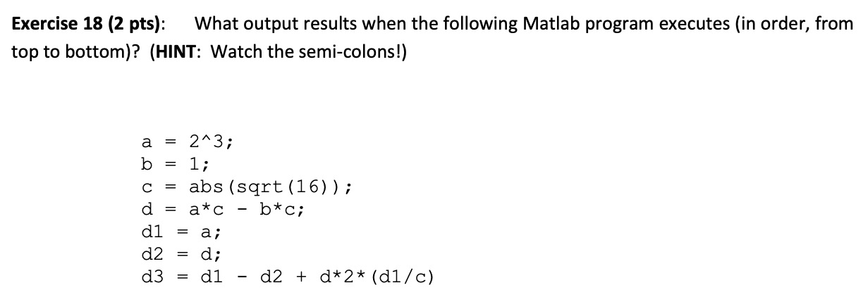The image size is (868, 302).
Task: Click the code line "b = 1;"
Action: click(176, 164)
